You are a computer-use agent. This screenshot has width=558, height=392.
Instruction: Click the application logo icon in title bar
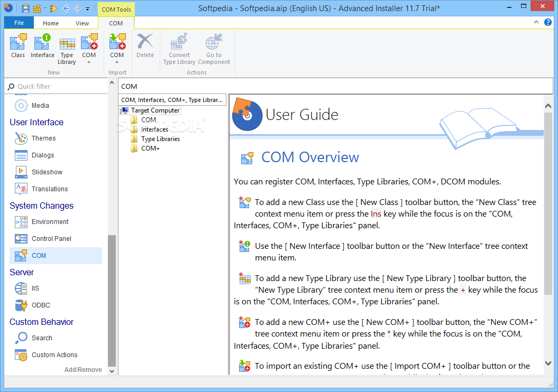point(8,8)
